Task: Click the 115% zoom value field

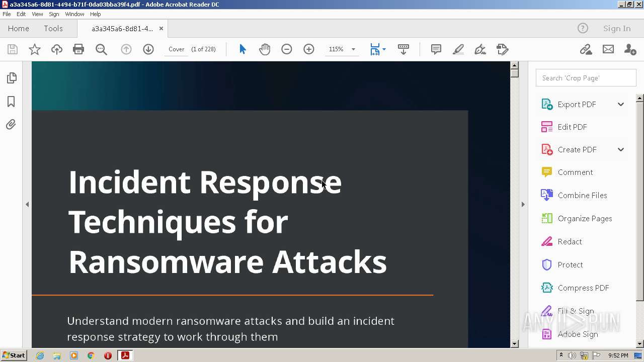Action: (x=336, y=49)
